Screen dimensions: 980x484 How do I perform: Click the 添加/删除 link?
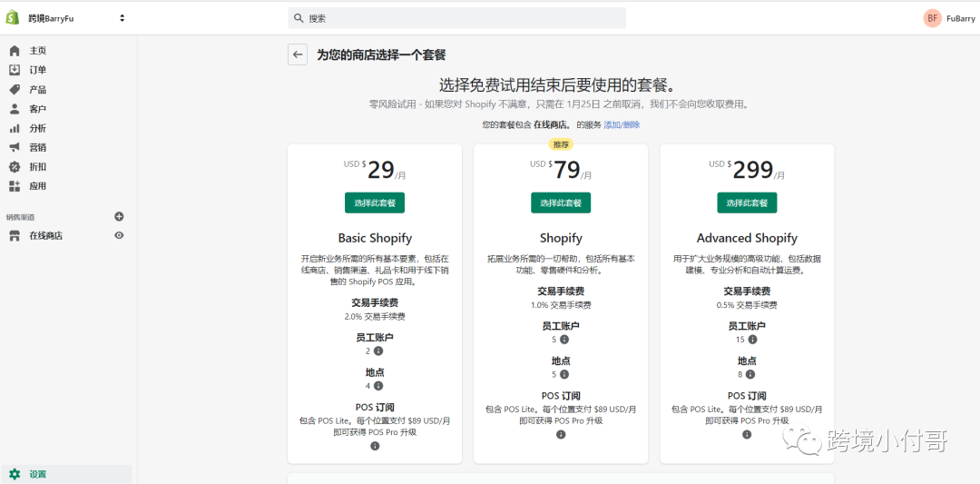(622, 124)
